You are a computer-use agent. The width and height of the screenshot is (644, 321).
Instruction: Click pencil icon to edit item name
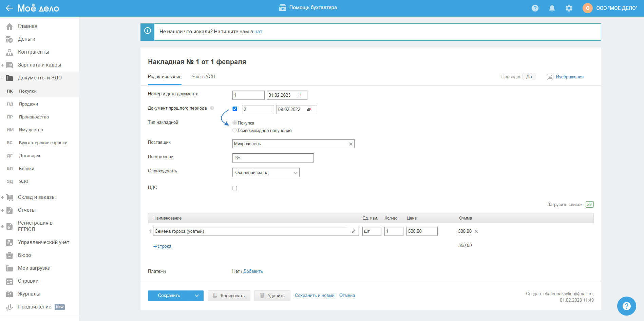point(354,231)
